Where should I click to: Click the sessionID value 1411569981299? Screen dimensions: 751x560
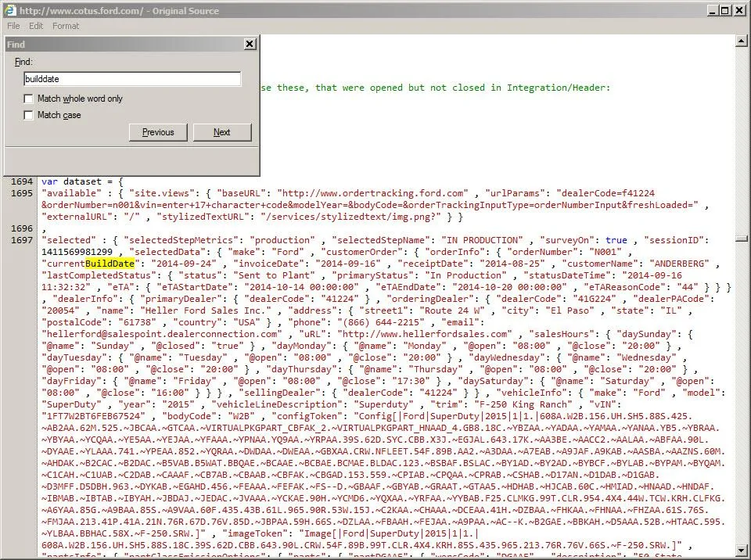tap(77, 252)
